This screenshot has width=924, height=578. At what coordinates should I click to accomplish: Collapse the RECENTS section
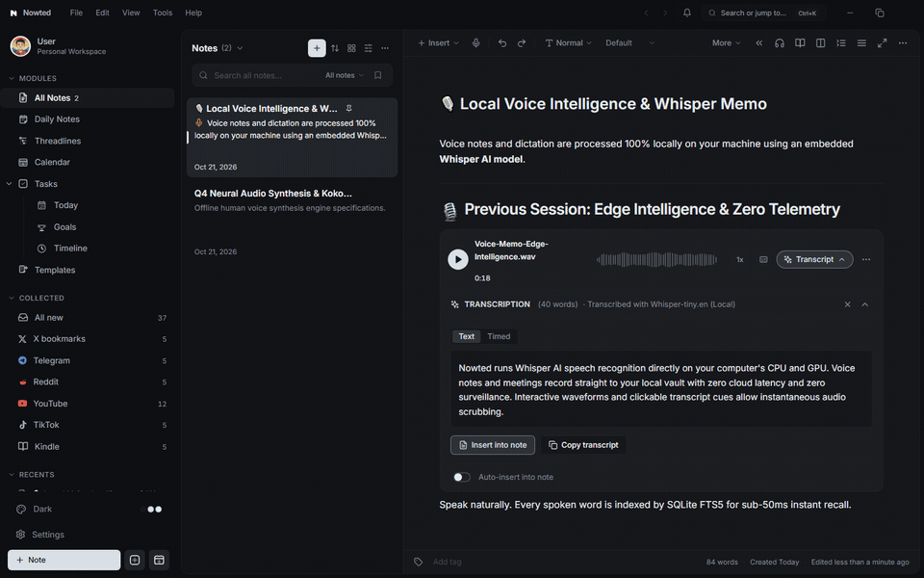pyautogui.click(x=12, y=475)
